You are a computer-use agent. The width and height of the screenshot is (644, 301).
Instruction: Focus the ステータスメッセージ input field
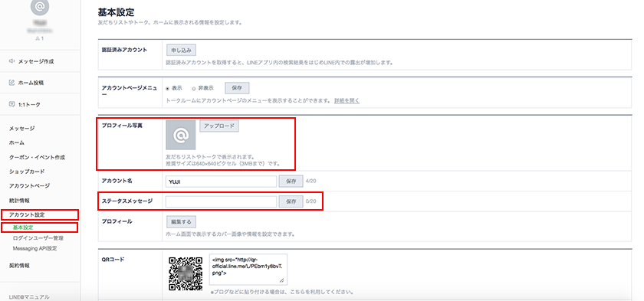pos(221,201)
